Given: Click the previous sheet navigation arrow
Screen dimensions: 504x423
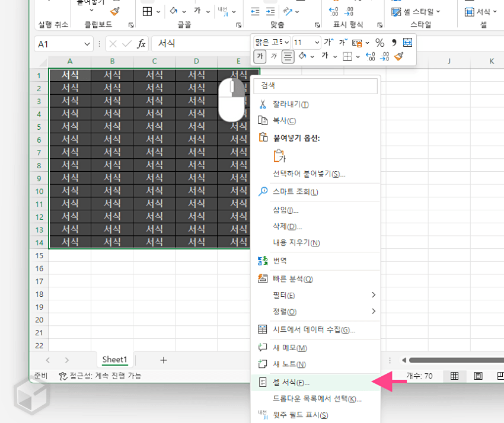Looking at the screenshot, I should click(48, 360).
